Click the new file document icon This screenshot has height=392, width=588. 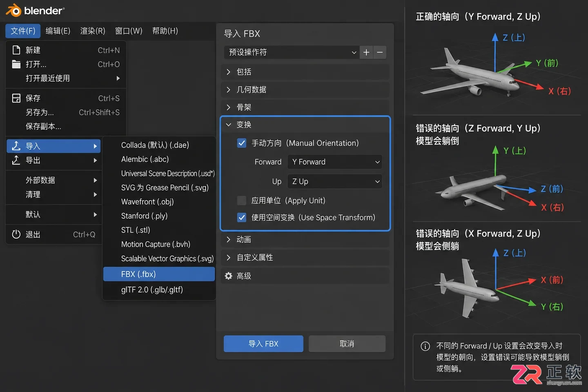[16, 50]
